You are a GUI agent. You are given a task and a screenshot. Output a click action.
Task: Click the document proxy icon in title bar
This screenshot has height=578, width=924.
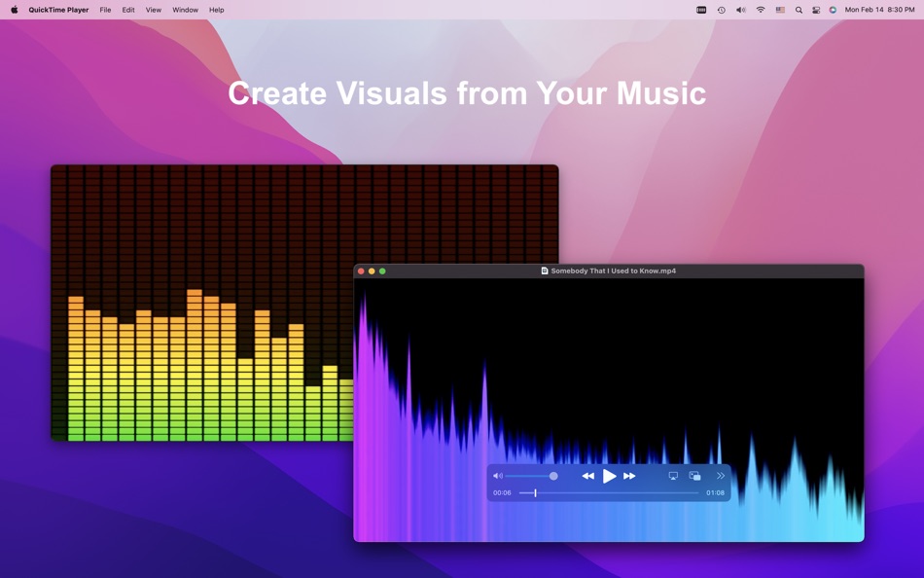coord(545,271)
